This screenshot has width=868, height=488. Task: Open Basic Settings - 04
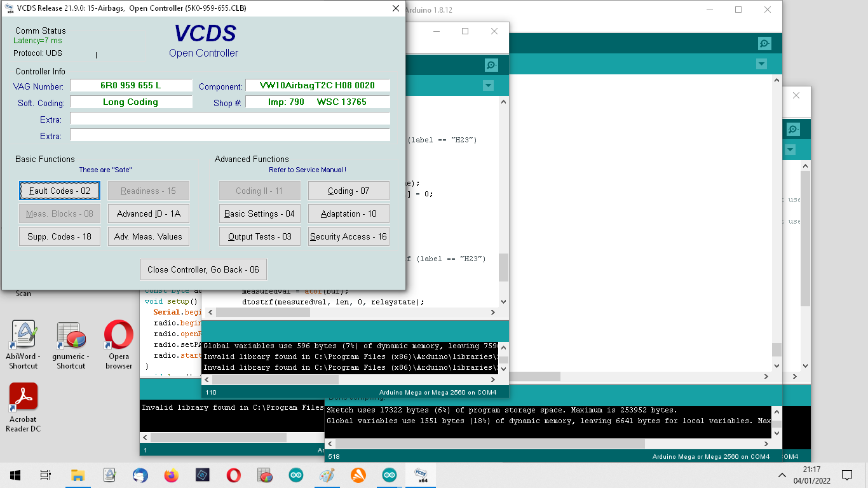(260, 213)
